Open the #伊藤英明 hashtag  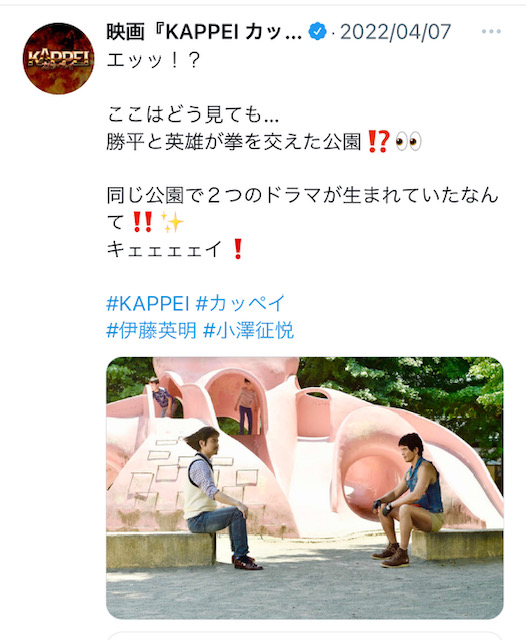click(152, 330)
